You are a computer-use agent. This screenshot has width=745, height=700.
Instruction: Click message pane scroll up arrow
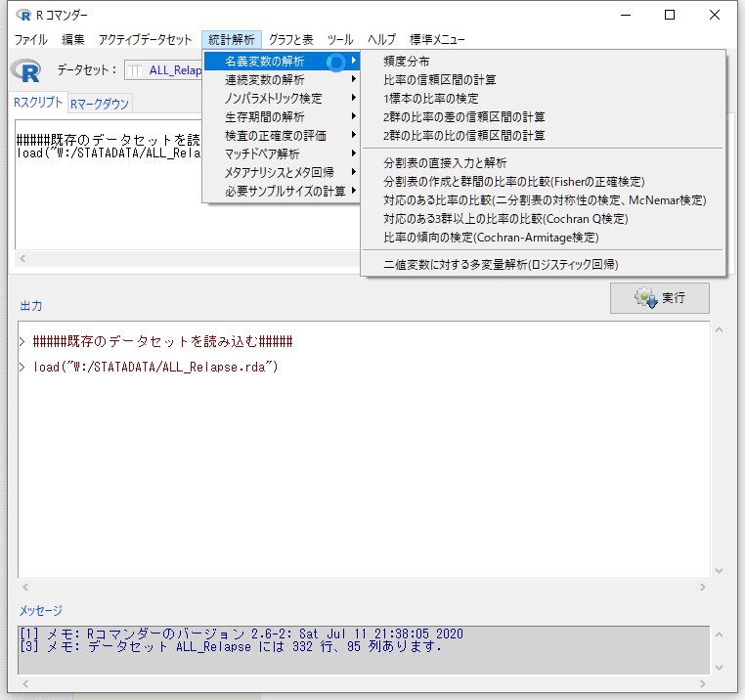point(719,634)
